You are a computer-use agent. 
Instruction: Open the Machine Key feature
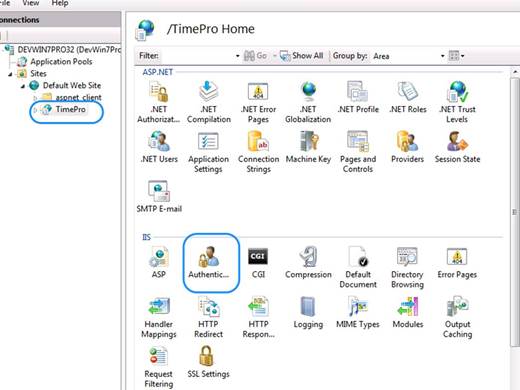click(x=308, y=147)
